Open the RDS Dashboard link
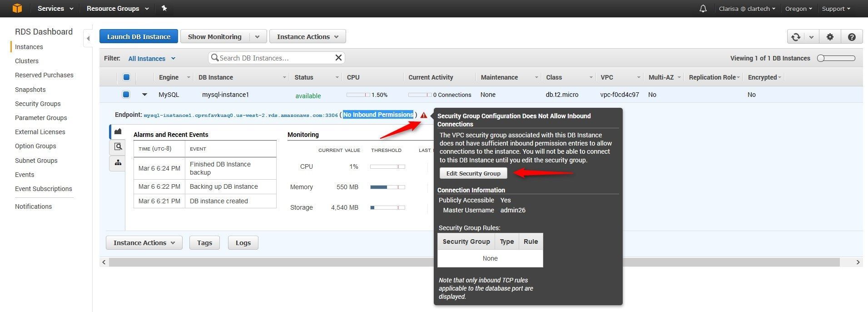This screenshot has height=312, width=868. pyautogui.click(x=44, y=31)
